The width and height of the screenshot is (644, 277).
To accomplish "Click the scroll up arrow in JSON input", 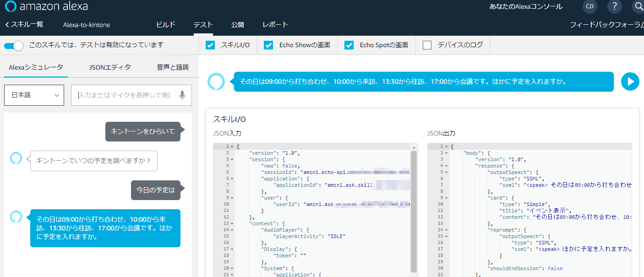I will click(414, 147).
